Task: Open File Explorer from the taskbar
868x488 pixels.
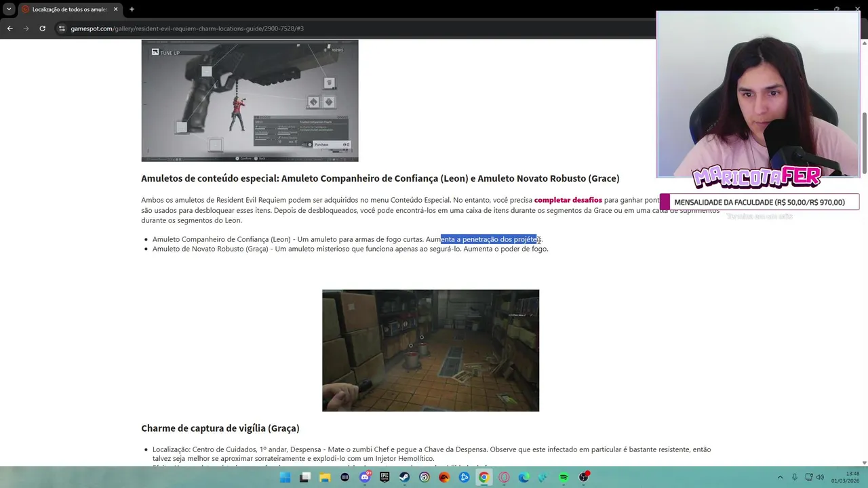Action: (325, 477)
